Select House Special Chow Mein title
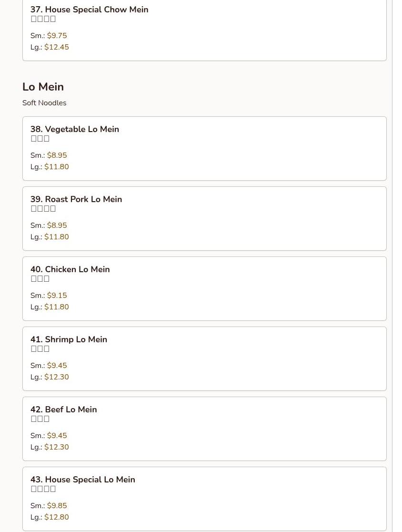This screenshot has height=532, width=402. (x=90, y=10)
